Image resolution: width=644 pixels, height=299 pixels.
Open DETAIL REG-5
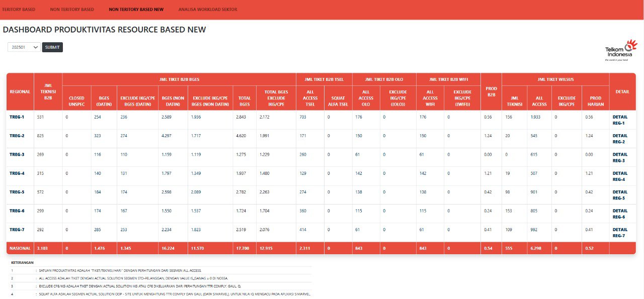(620, 195)
